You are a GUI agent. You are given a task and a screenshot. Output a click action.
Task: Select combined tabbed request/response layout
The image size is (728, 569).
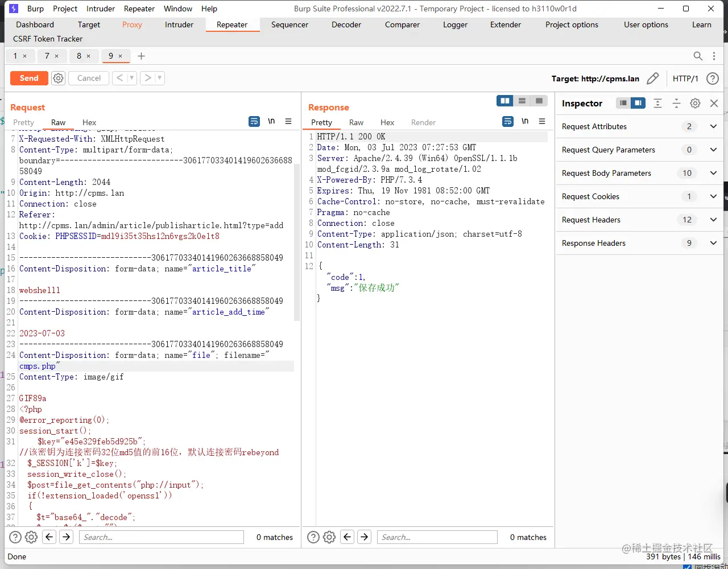pos(539,101)
